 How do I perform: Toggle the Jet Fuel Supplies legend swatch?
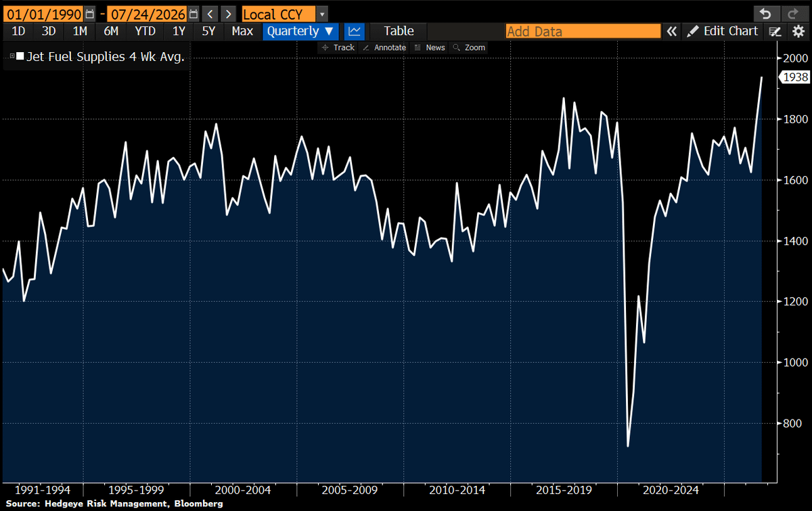pos(20,58)
